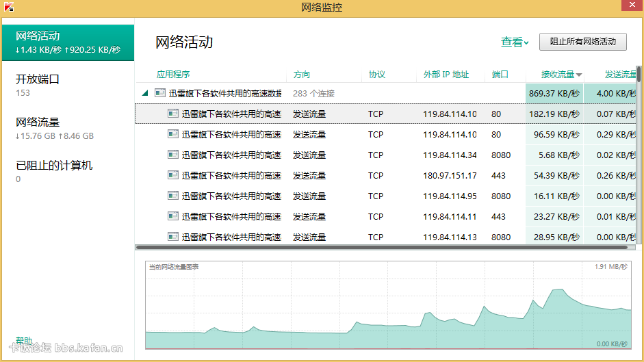Open the 网络活动 sidebar tab

coord(68,42)
